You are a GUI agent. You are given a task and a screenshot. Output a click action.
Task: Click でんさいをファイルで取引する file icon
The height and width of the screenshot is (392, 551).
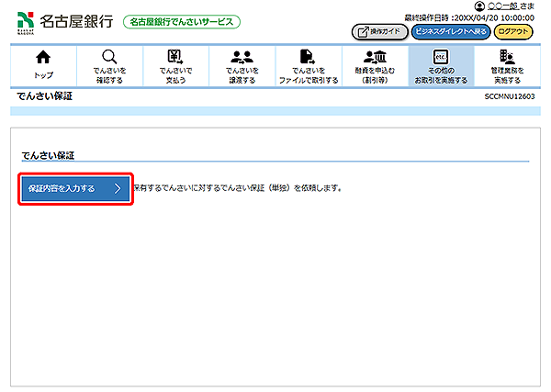click(x=309, y=57)
